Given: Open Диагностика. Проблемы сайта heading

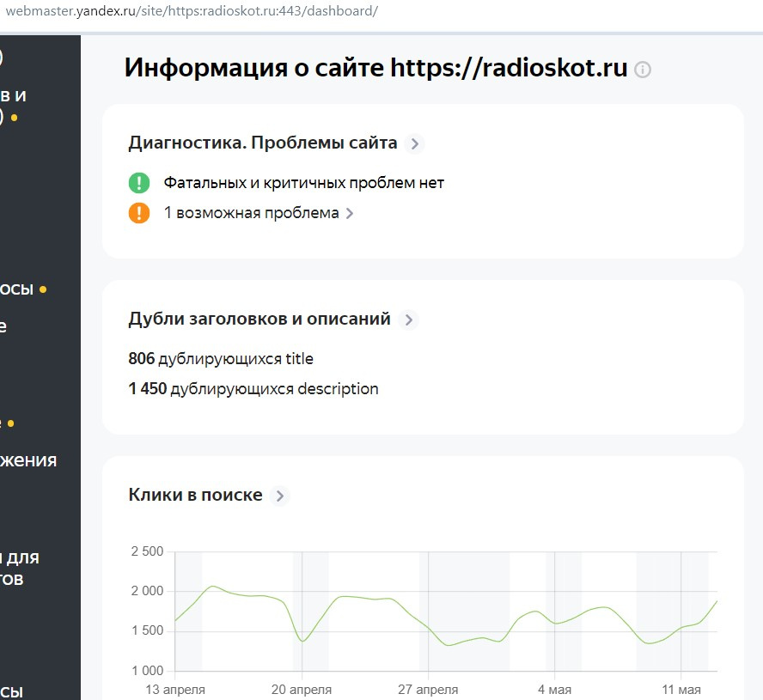Looking at the screenshot, I should tap(263, 143).
